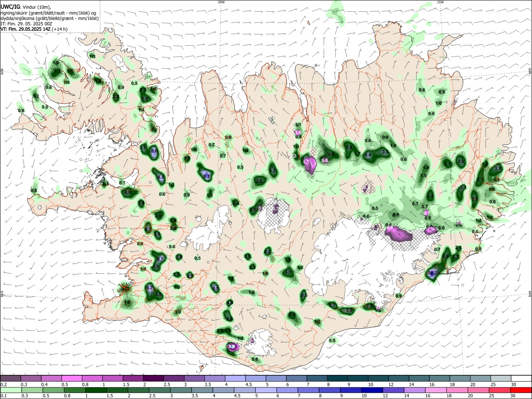
Task: Select the "8.3" precipitation value on the map
Action: [207, 177]
